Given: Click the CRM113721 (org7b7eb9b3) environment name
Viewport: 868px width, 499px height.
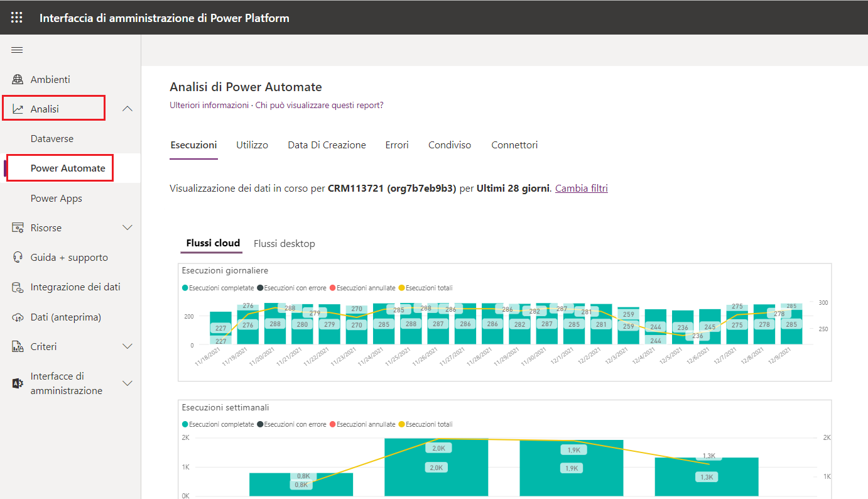Looking at the screenshot, I should pyautogui.click(x=392, y=189).
